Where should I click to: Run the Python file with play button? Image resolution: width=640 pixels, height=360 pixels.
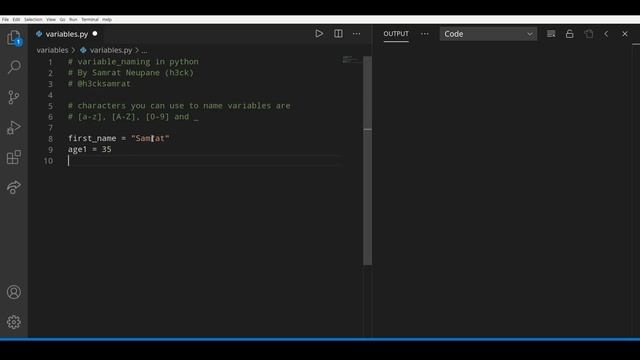point(319,34)
